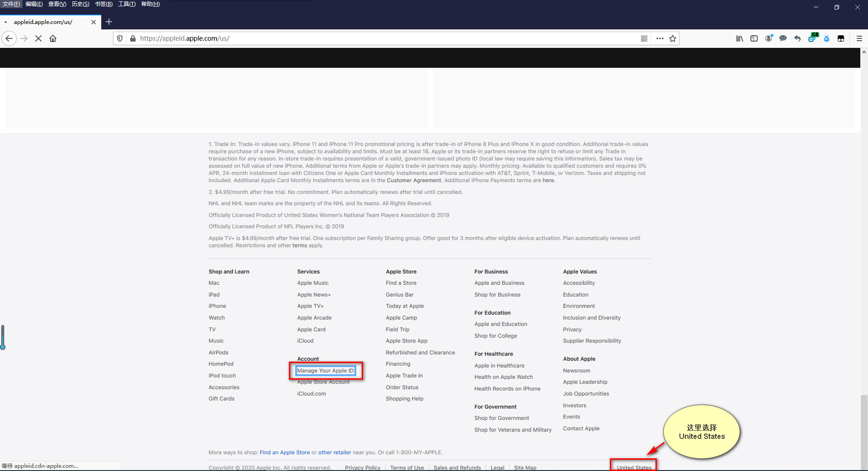The height and width of the screenshot is (471, 868).
Task: Open the black square extension icon
Action: [x=841, y=38]
